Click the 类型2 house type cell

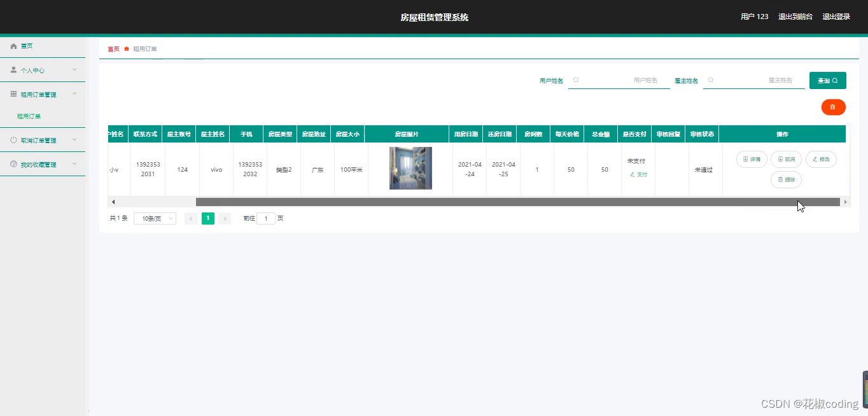click(284, 169)
